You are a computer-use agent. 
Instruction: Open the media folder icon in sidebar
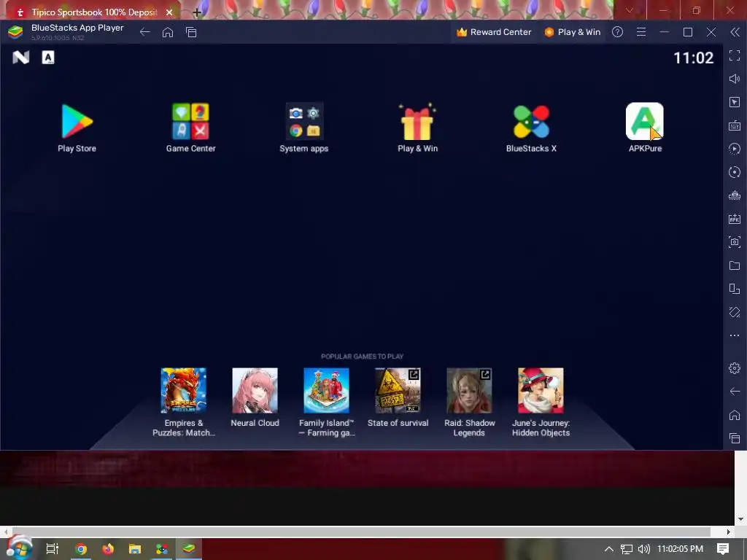point(735,265)
